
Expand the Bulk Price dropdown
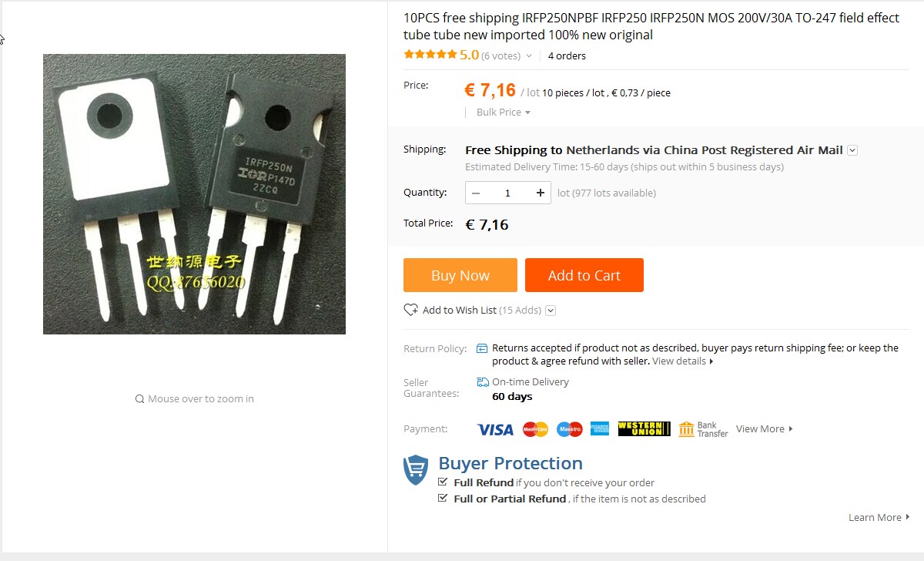[x=504, y=113]
